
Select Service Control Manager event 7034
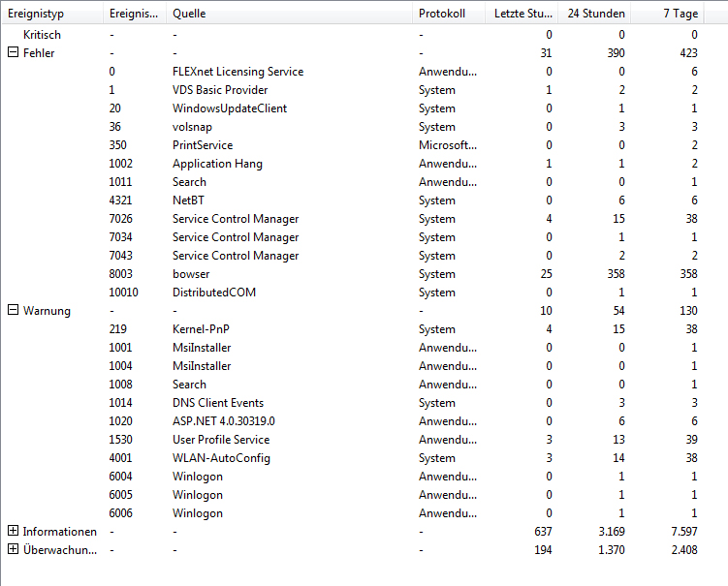click(x=353, y=237)
